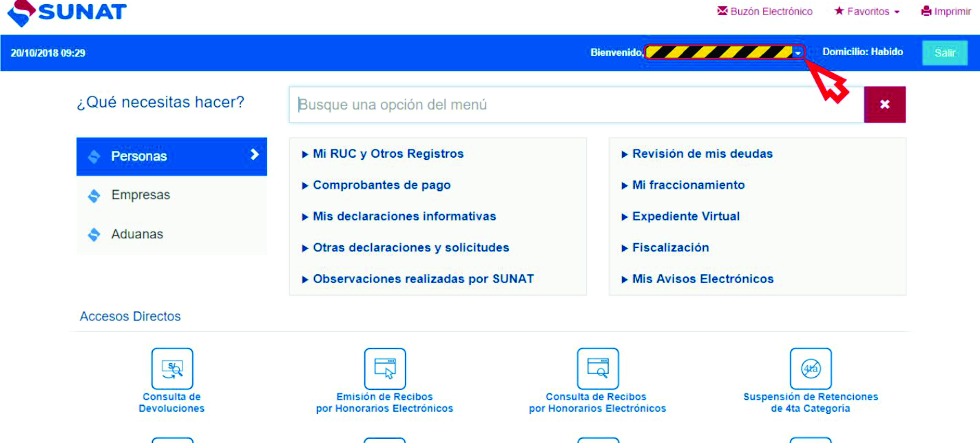The width and height of the screenshot is (980, 443).
Task: Click the Imprimir link text
Action: click(953, 11)
